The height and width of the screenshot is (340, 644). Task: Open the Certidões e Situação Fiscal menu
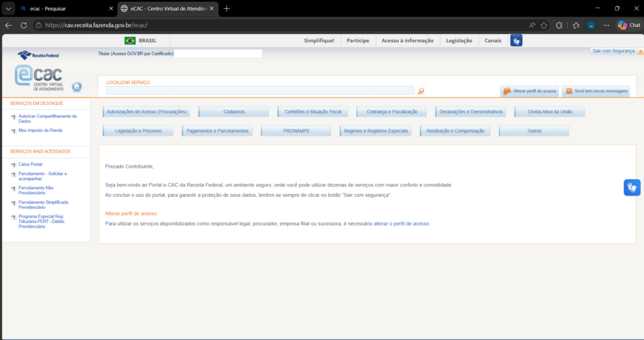[x=313, y=112]
